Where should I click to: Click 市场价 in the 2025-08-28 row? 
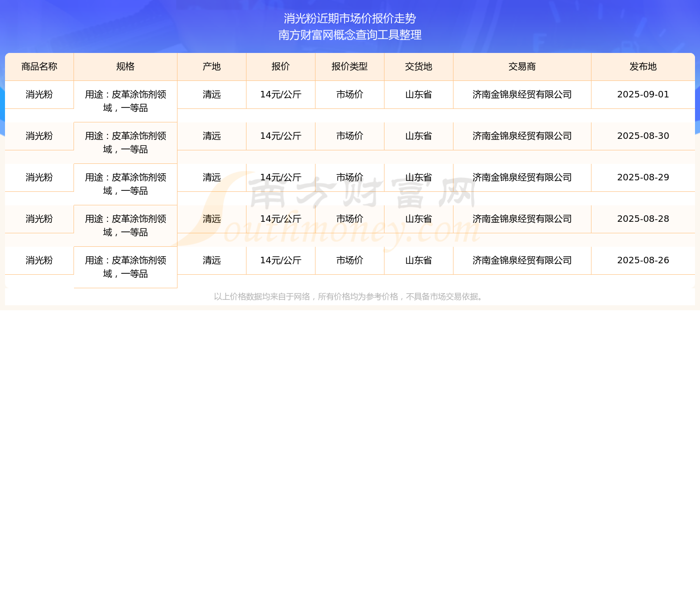click(350, 219)
